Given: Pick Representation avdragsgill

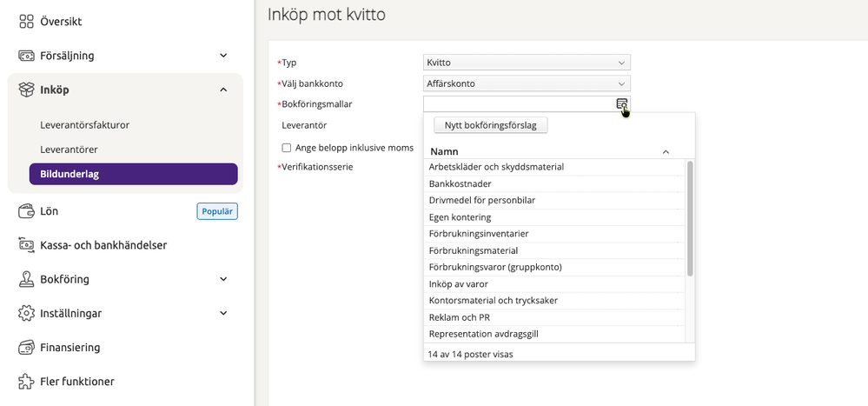Looking at the screenshot, I should [x=554, y=334].
